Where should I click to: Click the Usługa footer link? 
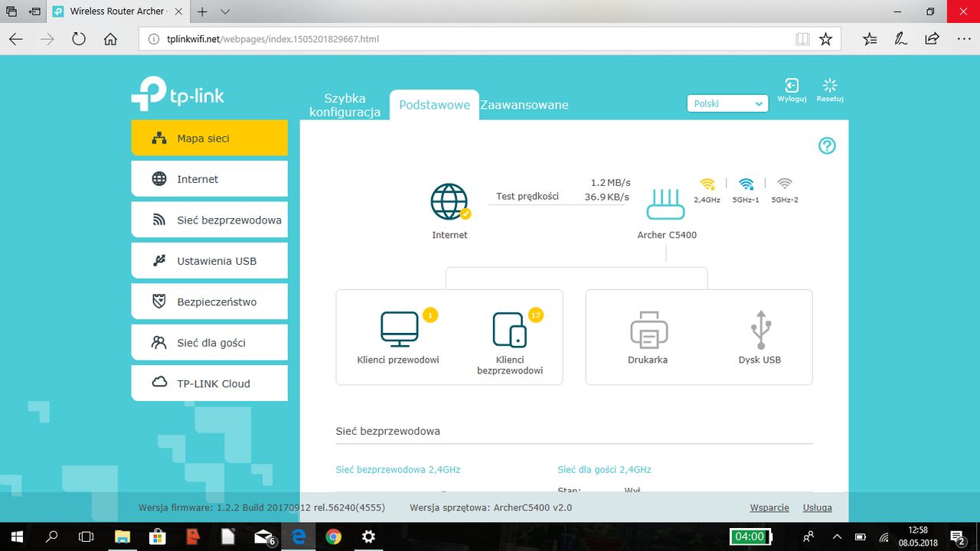pyautogui.click(x=817, y=507)
